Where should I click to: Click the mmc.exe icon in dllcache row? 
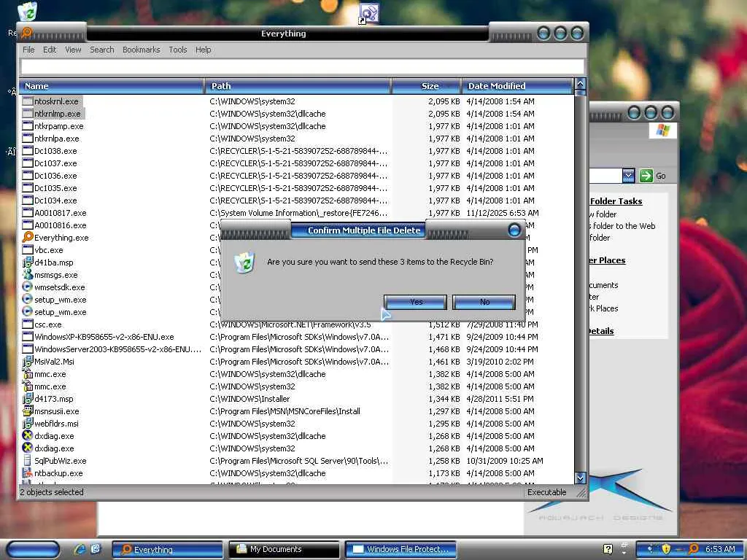tap(28, 373)
